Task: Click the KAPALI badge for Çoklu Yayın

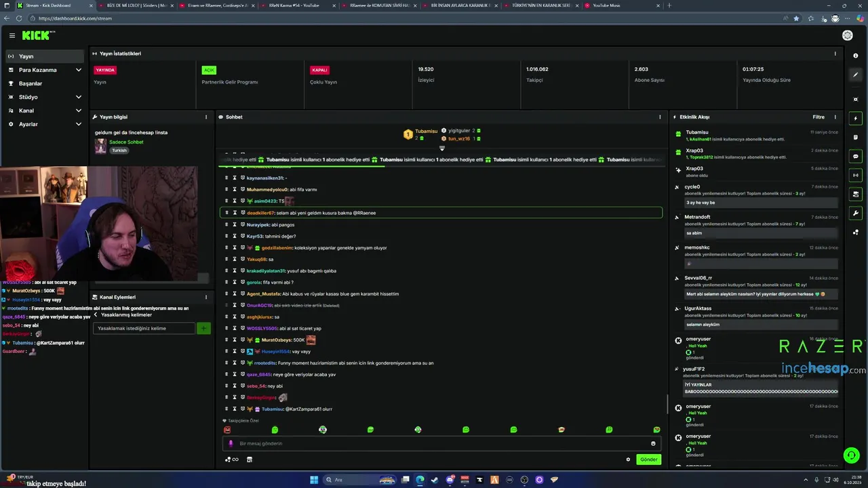Action: 319,70
